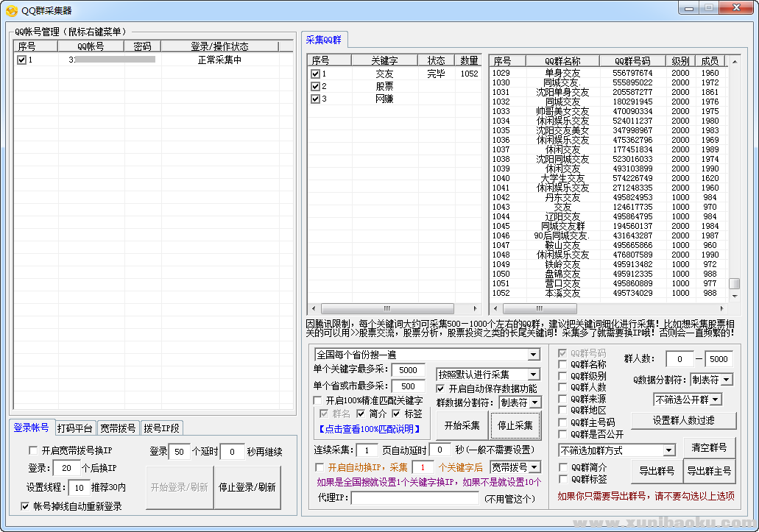Toggle 帐号掉线自动重新登录 checkbox

click(x=26, y=506)
